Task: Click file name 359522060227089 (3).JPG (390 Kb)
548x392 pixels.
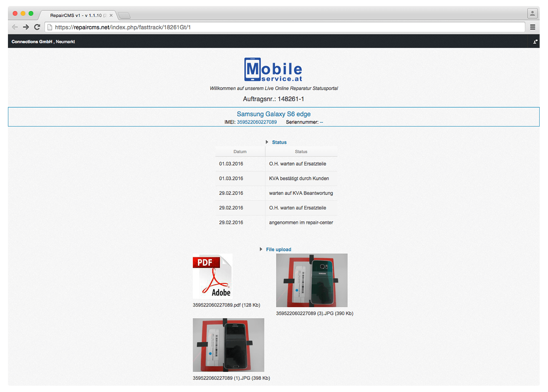Action: coord(315,314)
